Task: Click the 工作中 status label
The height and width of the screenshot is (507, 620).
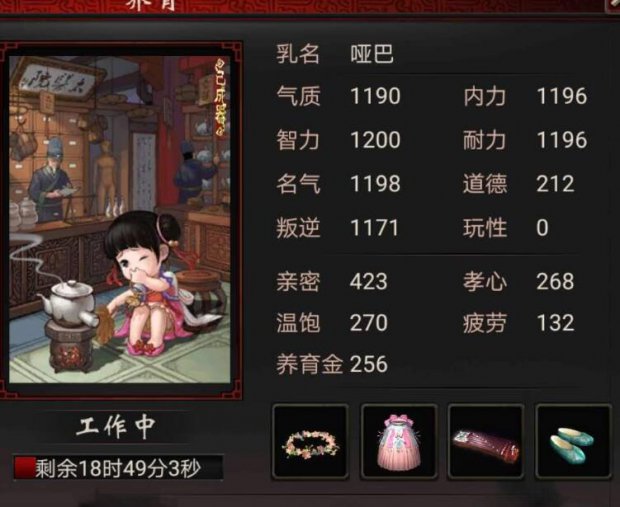Action: (x=116, y=426)
